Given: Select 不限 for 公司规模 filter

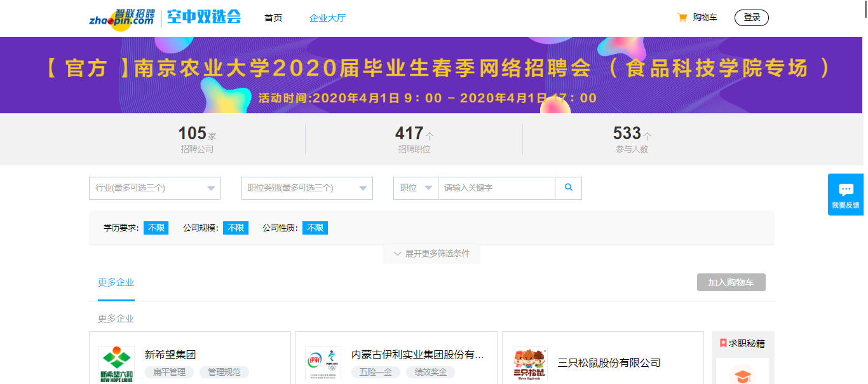Looking at the screenshot, I should point(236,228).
